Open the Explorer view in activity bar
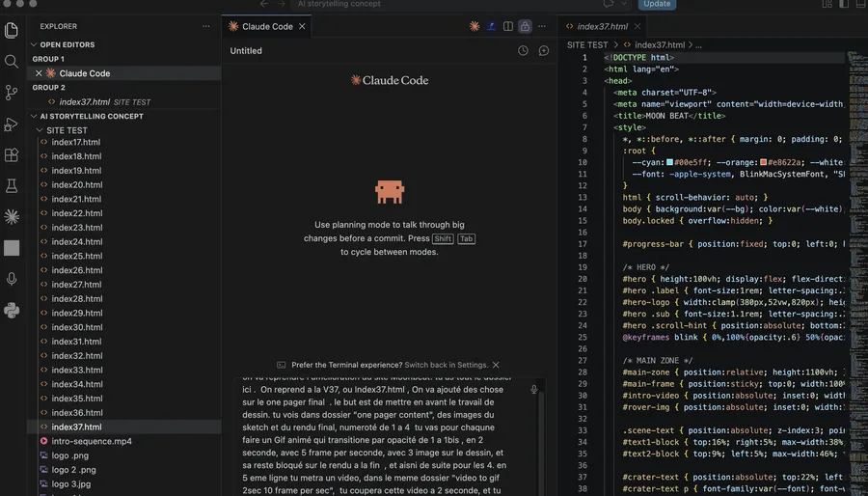The height and width of the screenshot is (496, 868). click(x=11, y=31)
